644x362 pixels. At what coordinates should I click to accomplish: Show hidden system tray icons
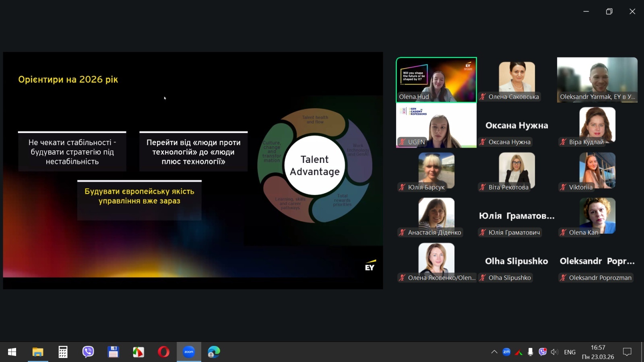(x=494, y=352)
